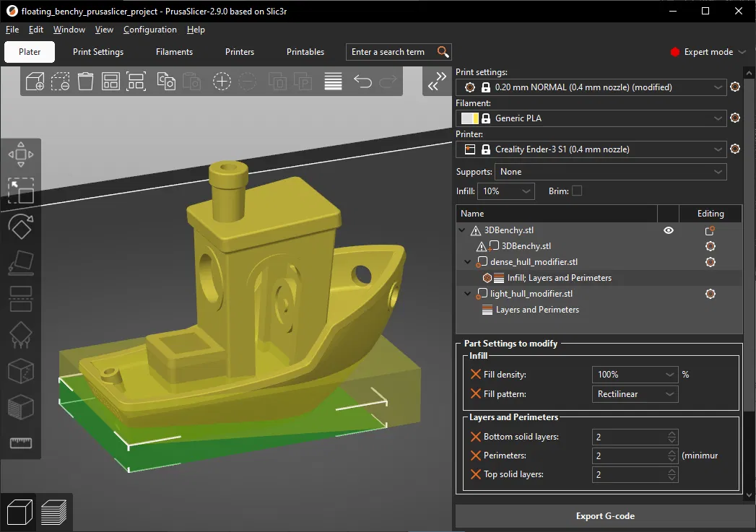Viewport: 756px width, 532px height.
Task: Open the Configuration menu
Action: click(150, 30)
